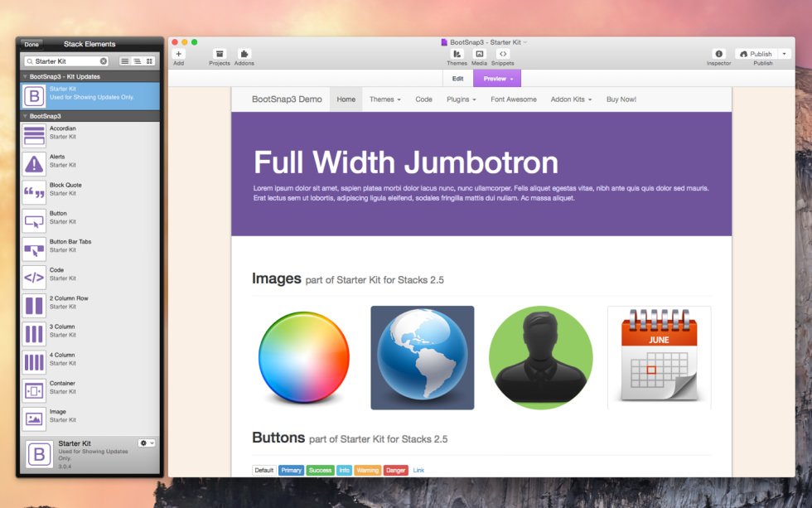This screenshot has height=508, width=812.
Task: Select the Starter Kit updates stack
Action: 89,96
